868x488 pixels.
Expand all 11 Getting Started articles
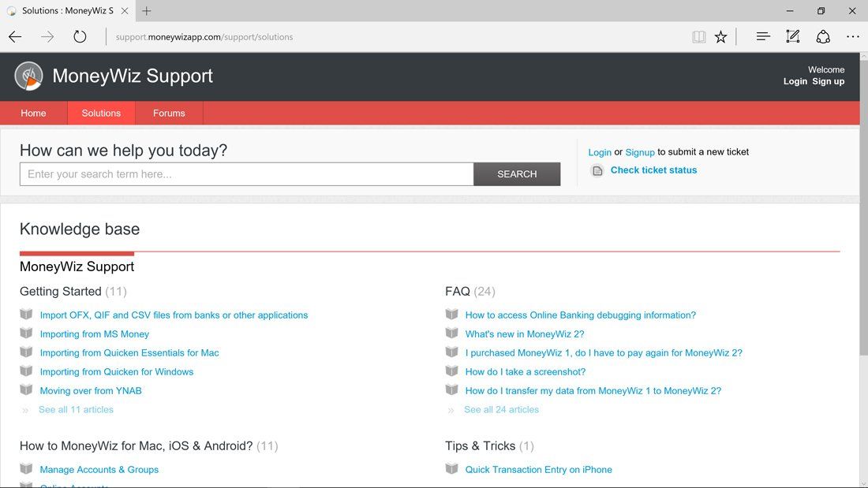76,409
